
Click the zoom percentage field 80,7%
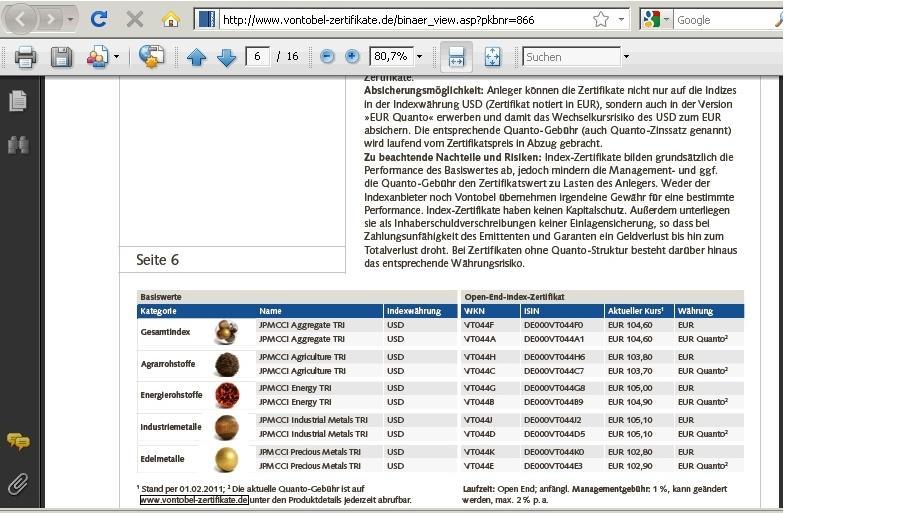tap(391, 56)
